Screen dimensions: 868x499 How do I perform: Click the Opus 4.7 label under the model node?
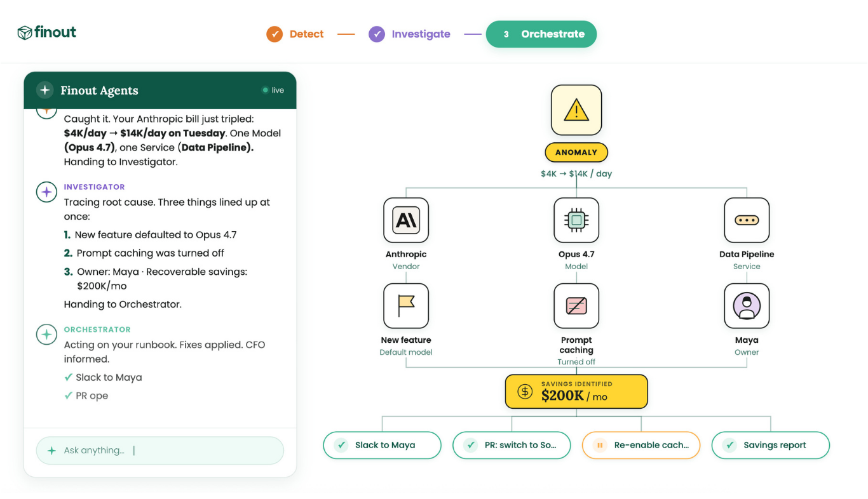pyautogui.click(x=576, y=254)
